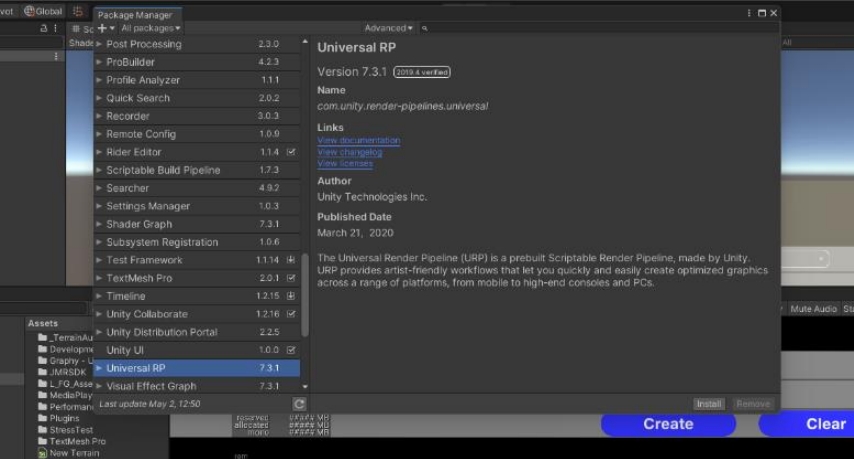Expand the Shader Graph package entry
The width and height of the screenshot is (854, 459).
click(99, 224)
